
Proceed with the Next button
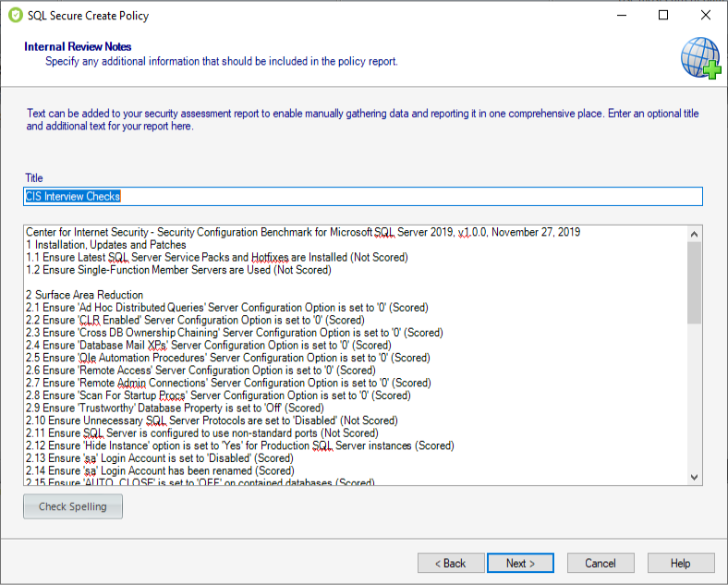point(520,563)
